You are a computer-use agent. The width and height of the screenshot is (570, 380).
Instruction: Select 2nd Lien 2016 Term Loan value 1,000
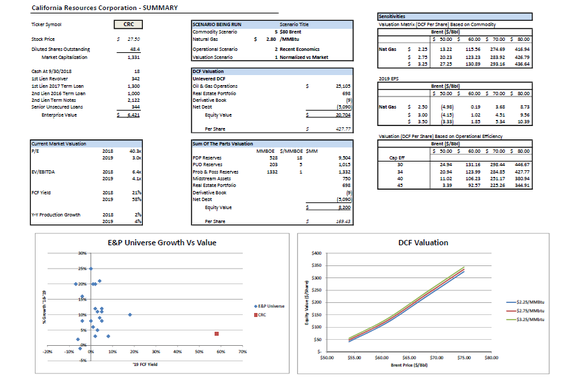pyautogui.click(x=133, y=93)
